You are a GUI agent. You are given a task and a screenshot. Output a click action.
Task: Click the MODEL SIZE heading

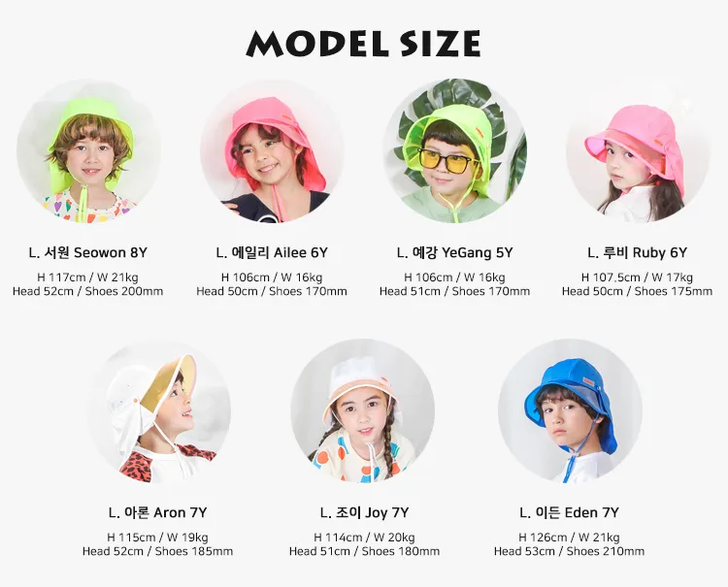coord(363,44)
